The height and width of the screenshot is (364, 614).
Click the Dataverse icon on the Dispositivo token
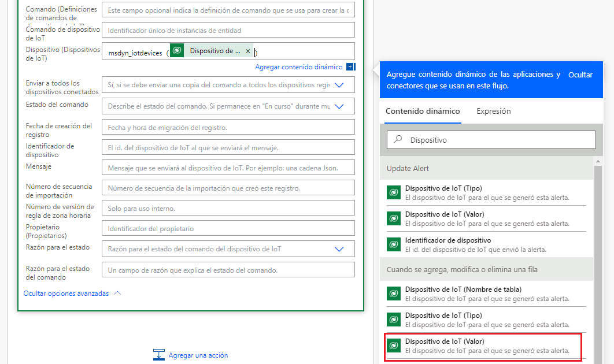(x=177, y=50)
